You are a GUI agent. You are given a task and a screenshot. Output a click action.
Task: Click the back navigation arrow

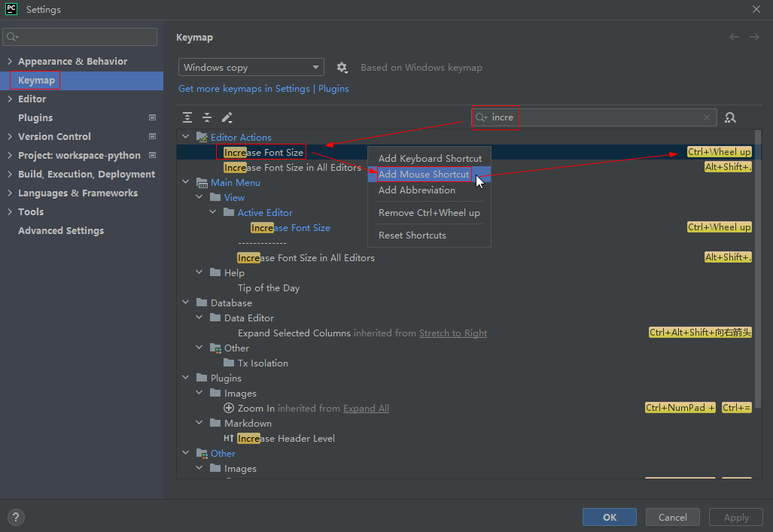coord(734,37)
